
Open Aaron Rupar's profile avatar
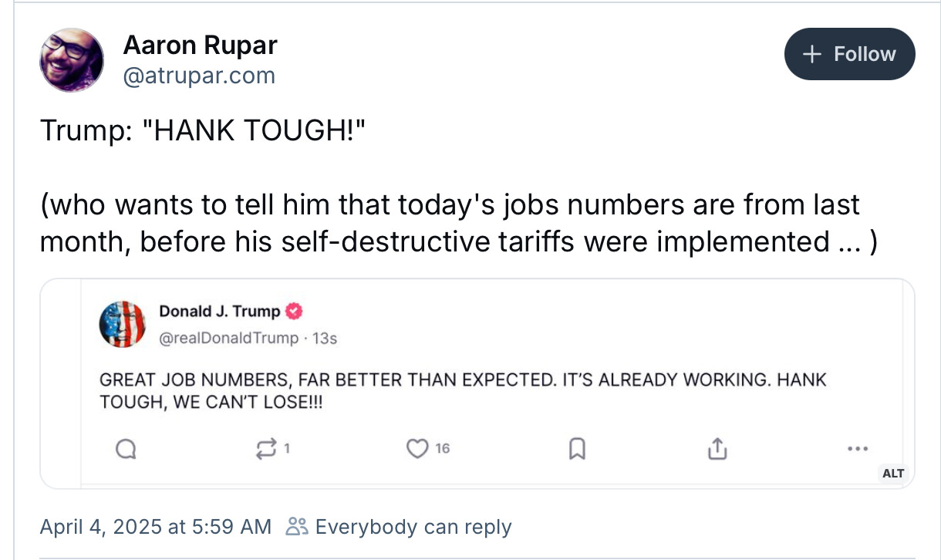(x=72, y=60)
